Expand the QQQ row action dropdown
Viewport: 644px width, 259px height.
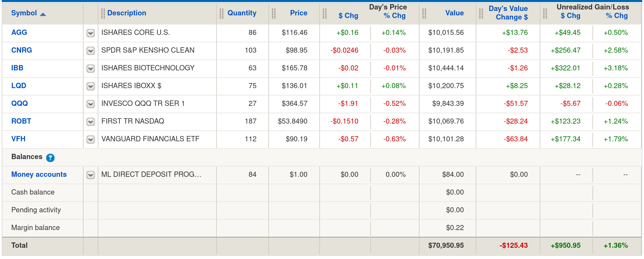pos(91,104)
